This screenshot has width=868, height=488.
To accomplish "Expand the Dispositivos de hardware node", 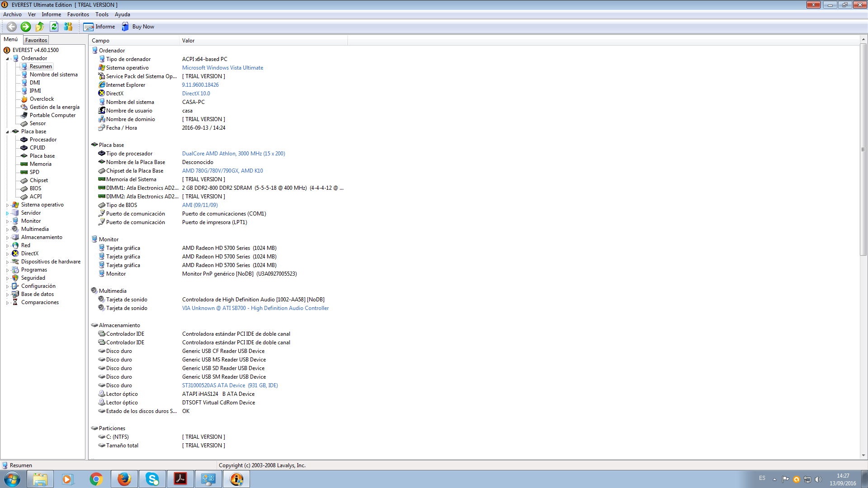I will (x=7, y=262).
